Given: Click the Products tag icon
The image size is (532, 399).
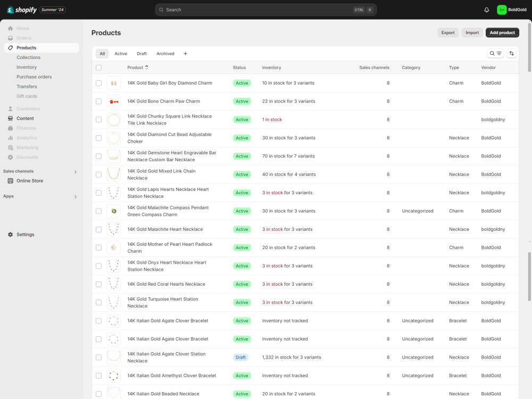Looking at the screenshot, I should point(11,48).
